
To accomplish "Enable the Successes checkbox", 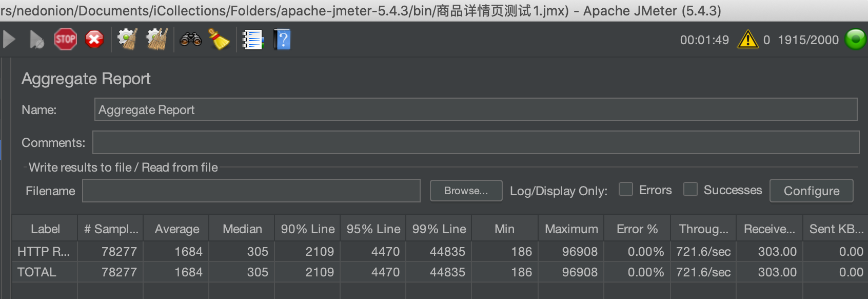I will click(x=691, y=190).
